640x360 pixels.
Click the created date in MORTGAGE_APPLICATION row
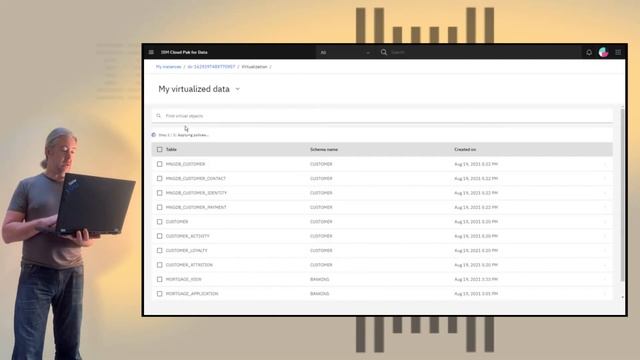click(476, 294)
